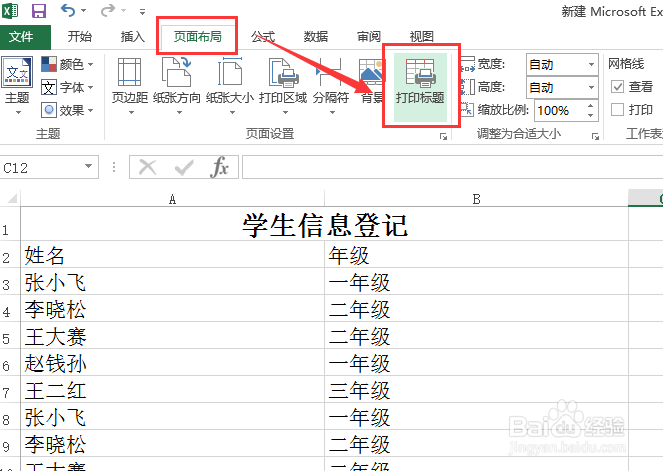The width and height of the screenshot is (663, 471).
Task: Click the title cell 学生信息登记
Action: pyautogui.click(x=325, y=224)
